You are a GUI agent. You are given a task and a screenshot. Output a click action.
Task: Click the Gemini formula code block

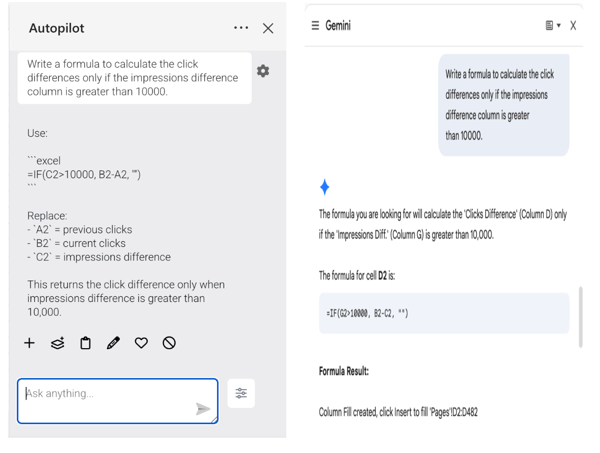[x=444, y=313]
